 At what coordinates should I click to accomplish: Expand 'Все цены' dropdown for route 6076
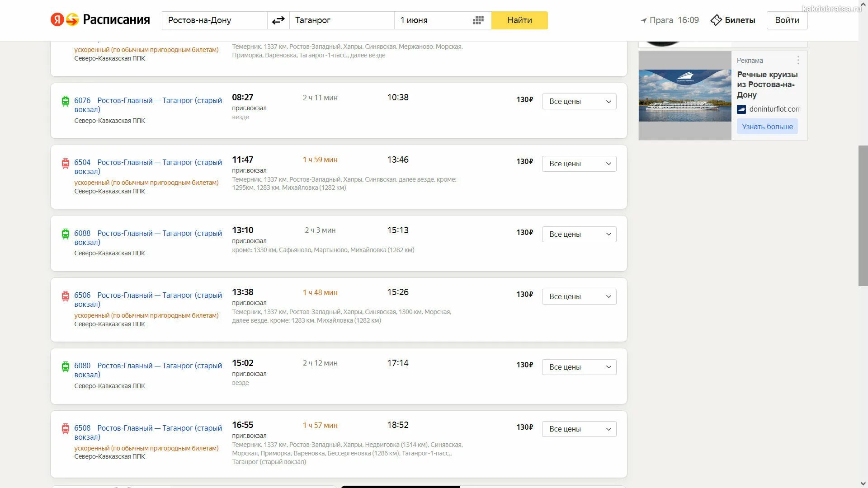pos(578,101)
